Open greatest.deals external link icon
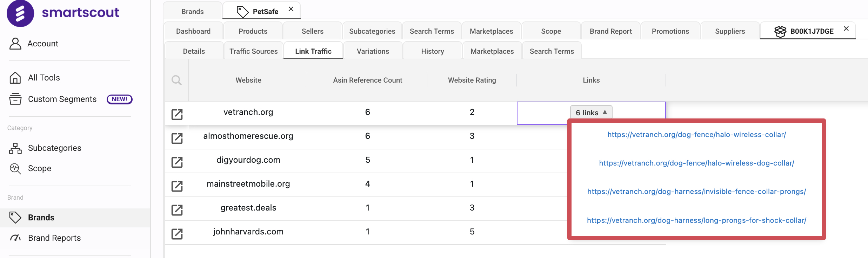The height and width of the screenshot is (258, 868). coord(177,210)
